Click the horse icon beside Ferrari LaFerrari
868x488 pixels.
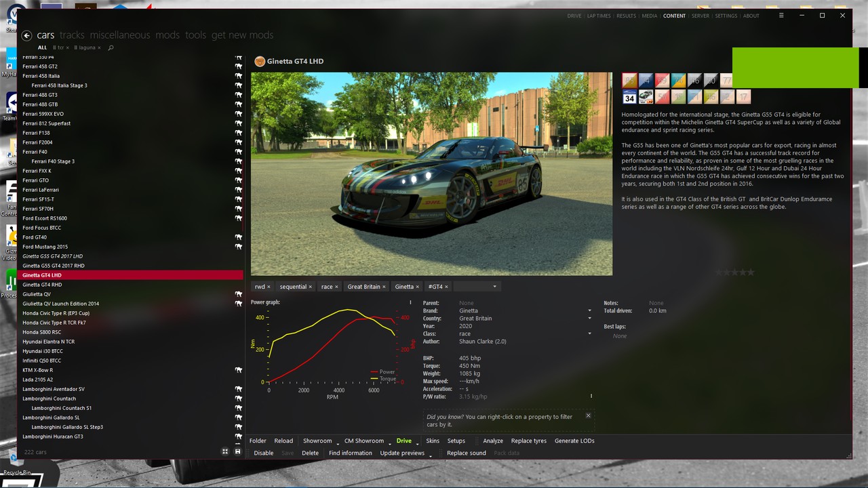[239, 190]
